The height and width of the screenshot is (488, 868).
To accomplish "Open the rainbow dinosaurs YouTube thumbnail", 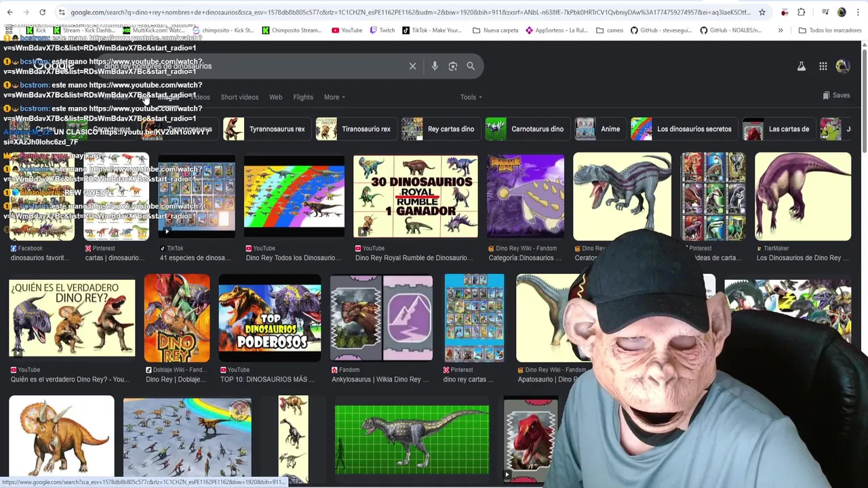I will click(294, 197).
